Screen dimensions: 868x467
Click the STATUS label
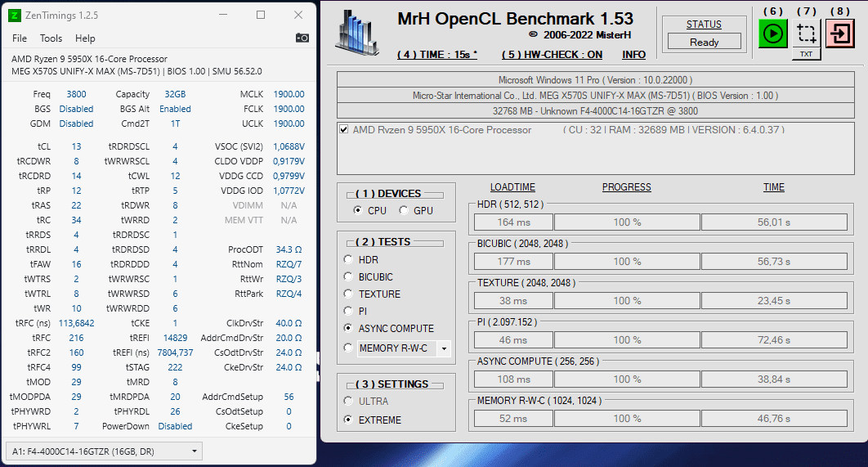pyautogui.click(x=705, y=25)
